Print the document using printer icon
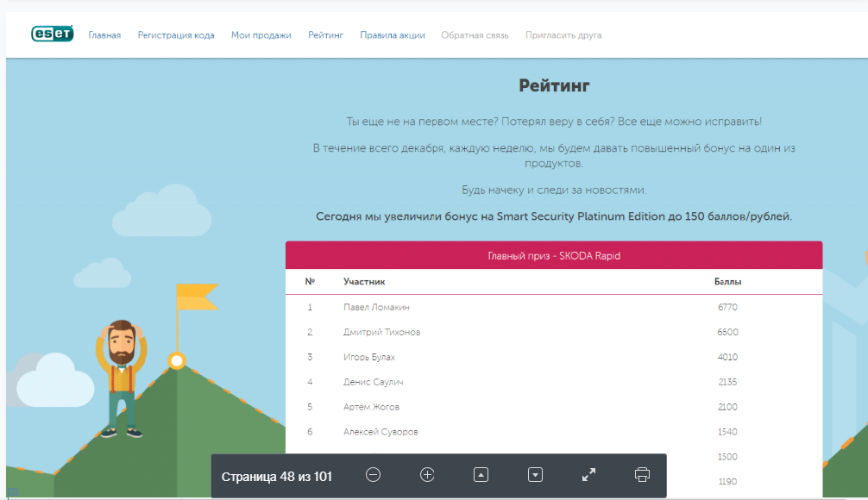Viewport: 868px width, 500px height. pos(641,475)
